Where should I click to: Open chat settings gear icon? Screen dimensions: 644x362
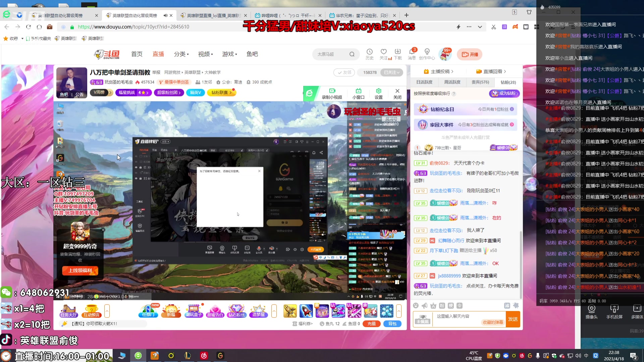[x=516, y=306]
